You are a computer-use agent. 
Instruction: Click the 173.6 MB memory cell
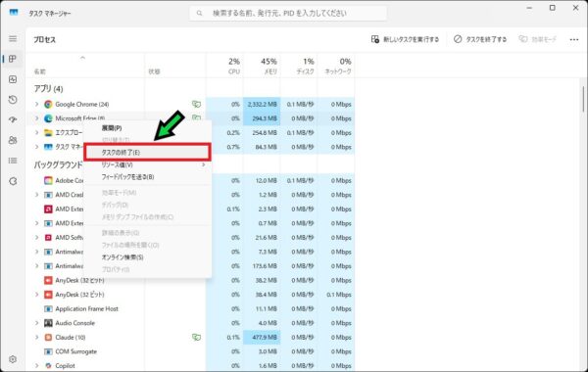click(262, 266)
